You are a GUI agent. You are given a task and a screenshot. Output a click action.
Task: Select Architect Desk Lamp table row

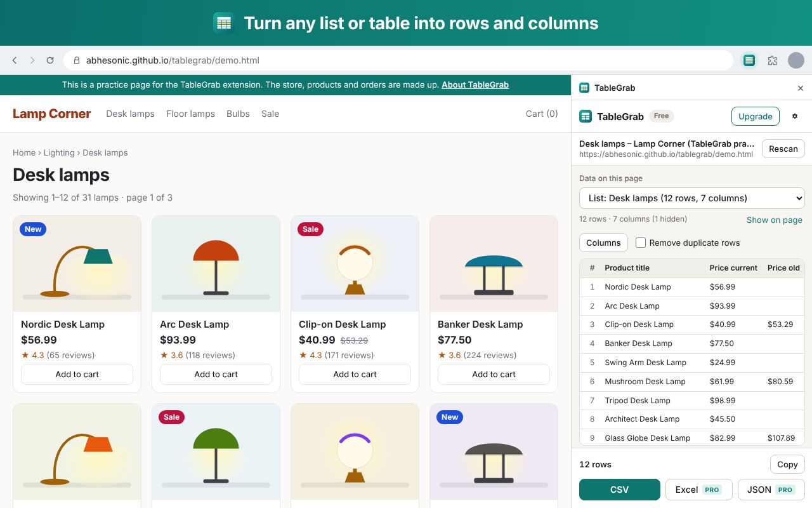(x=692, y=419)
